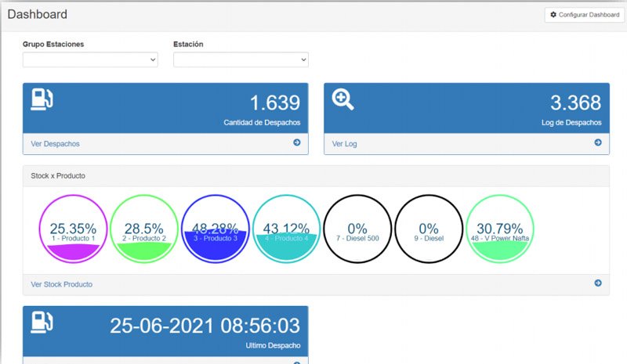Open the Ver Stock Producto link

62,284
